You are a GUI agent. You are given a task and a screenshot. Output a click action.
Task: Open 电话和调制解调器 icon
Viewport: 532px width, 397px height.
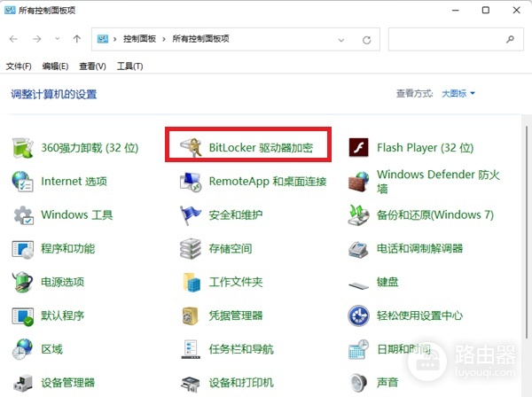click(x=358, y=249)
